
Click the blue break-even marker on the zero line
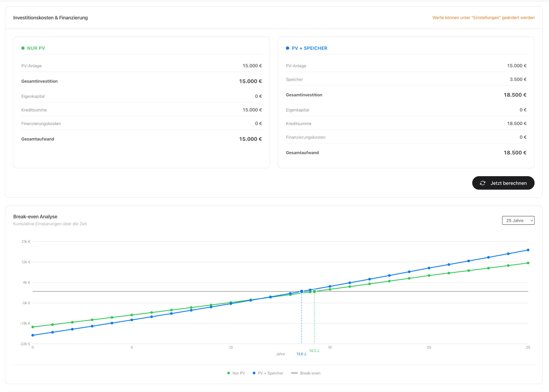click(301, 291)
